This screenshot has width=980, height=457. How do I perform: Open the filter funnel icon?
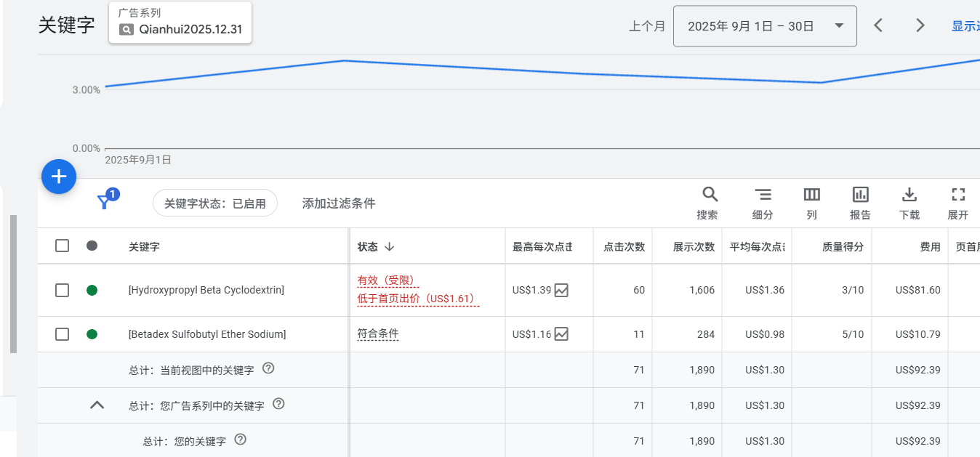click(105, 203)
